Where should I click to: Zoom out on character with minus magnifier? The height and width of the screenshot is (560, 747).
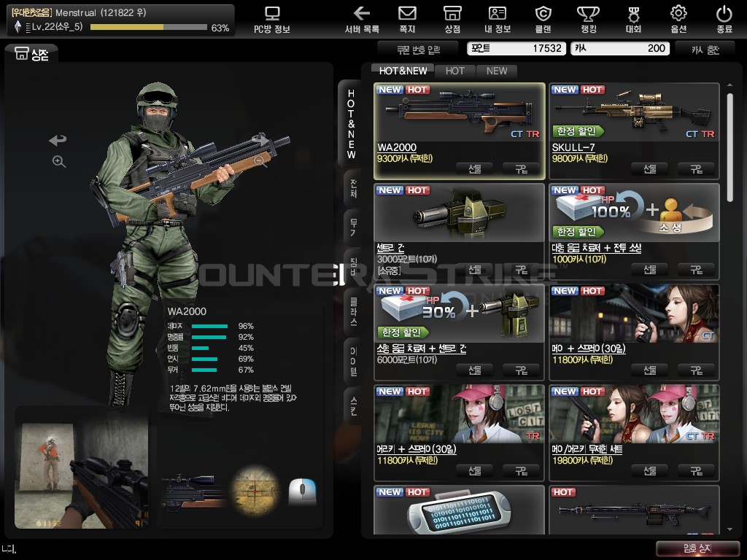260,161
